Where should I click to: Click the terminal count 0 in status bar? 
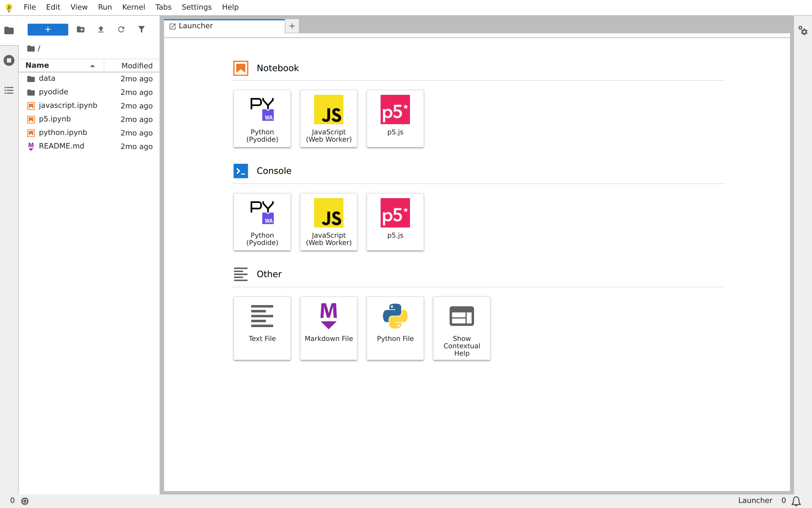click(12, 501)
